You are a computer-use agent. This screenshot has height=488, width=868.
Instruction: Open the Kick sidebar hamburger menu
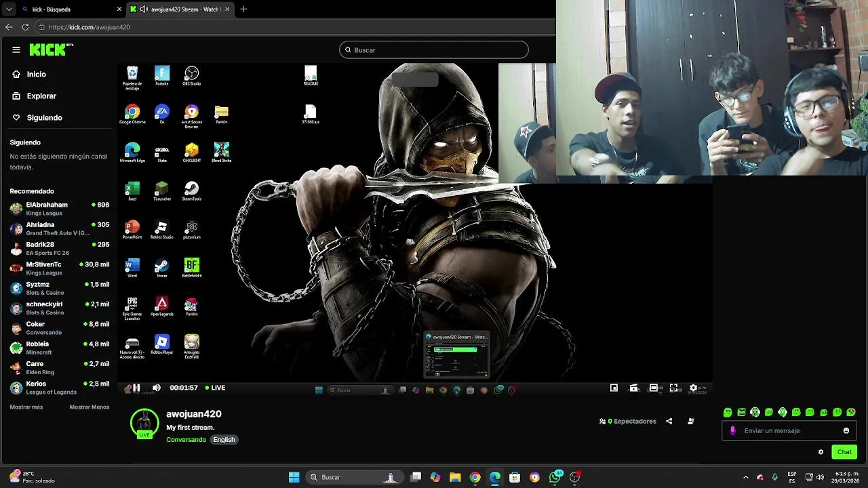click(x=16, y=49)
